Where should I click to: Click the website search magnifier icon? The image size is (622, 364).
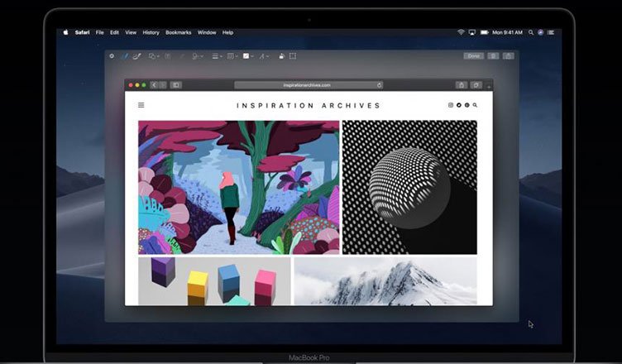475,105
